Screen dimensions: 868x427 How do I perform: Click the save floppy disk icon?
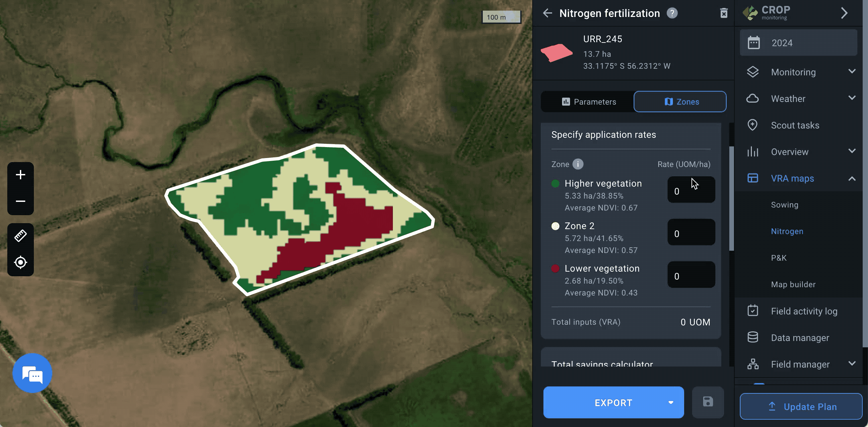click(x=708, y=402)
